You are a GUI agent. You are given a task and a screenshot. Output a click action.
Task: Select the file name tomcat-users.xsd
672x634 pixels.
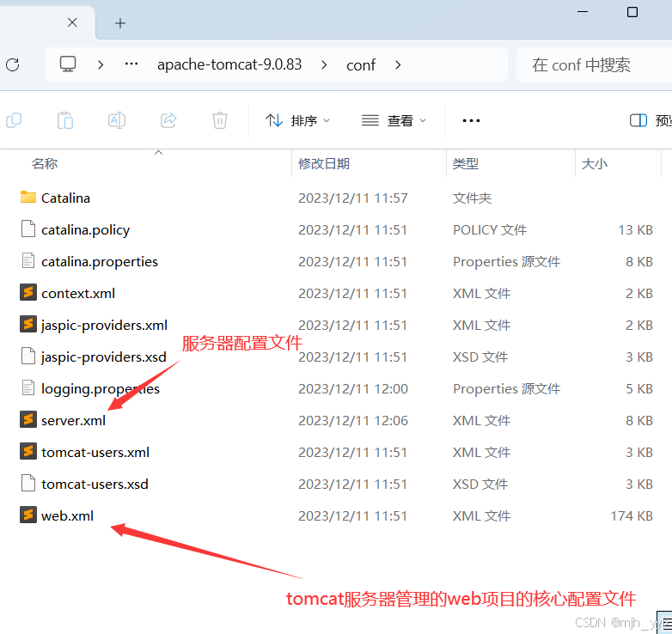click(95, 484)
